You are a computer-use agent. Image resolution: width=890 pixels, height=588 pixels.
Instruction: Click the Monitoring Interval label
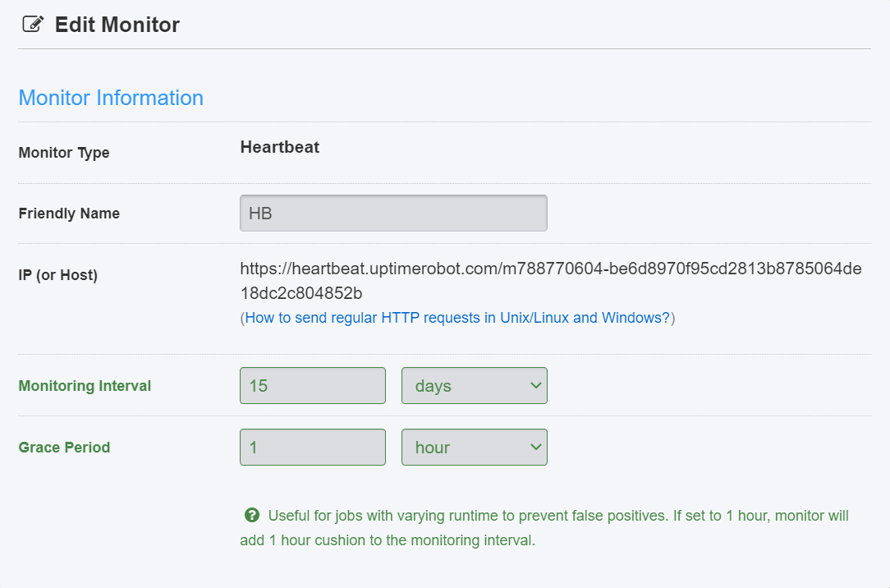(x=85, y=386)
